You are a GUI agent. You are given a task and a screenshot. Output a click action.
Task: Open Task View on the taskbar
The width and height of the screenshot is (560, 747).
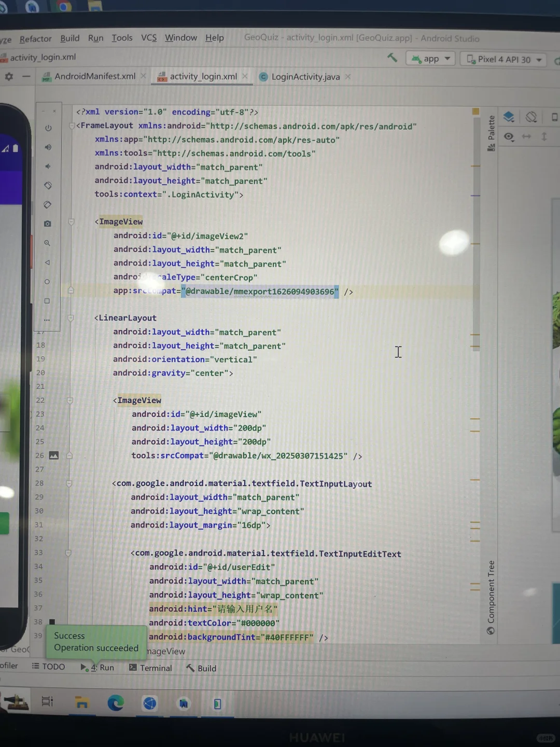point(47,702)
